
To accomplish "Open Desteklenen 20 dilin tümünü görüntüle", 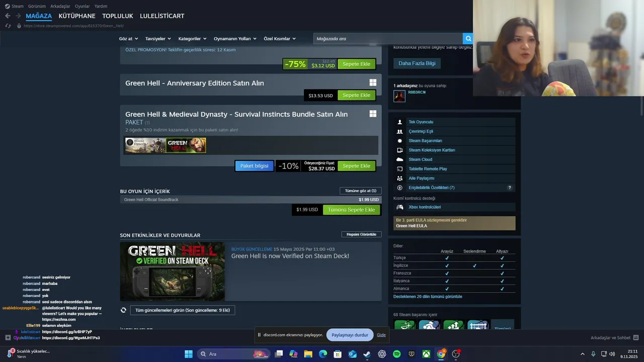I will pyautogui.click(x=428, y=297).
